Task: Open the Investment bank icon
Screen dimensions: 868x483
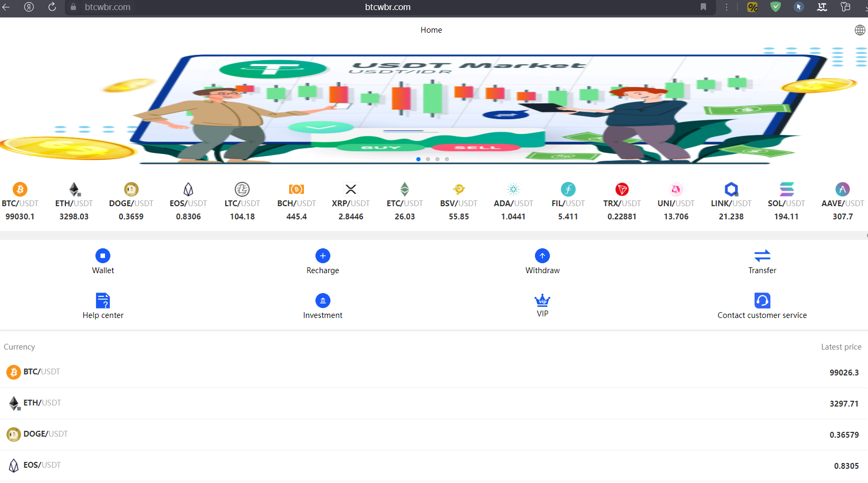Action: coord(323,301)
